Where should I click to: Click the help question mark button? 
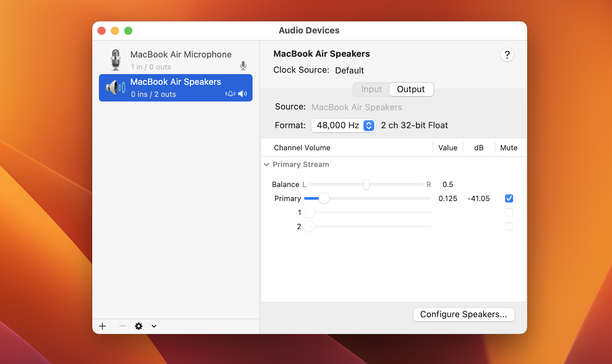pos(507,55)
